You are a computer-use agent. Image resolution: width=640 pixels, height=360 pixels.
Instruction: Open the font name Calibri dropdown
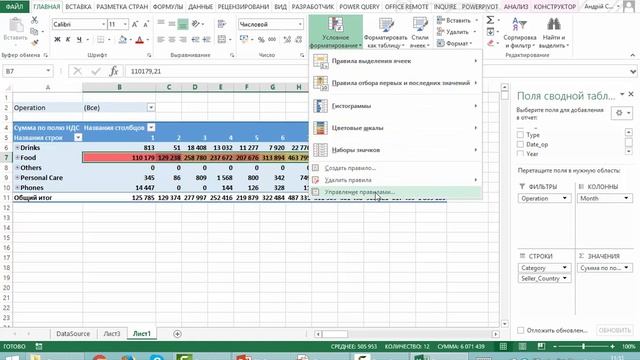(x=103, y=24)
